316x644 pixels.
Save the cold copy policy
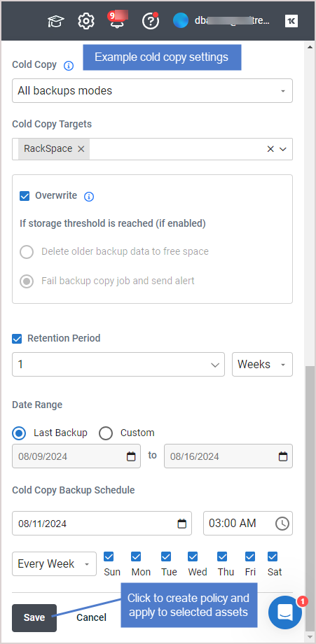tap(34, 617)
